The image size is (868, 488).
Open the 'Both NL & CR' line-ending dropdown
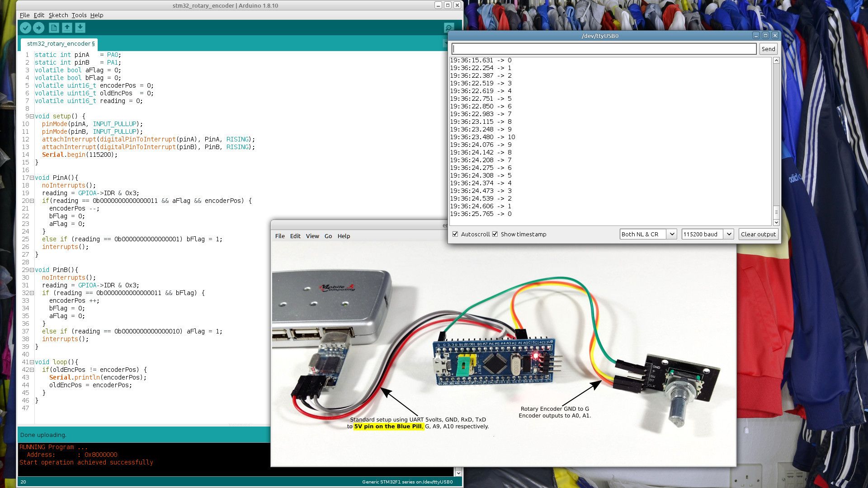[672, 234]
